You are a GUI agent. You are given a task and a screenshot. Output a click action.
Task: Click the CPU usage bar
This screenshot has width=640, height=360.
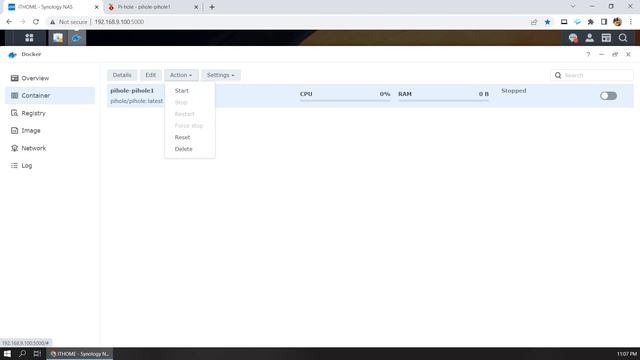pos(345,100)
